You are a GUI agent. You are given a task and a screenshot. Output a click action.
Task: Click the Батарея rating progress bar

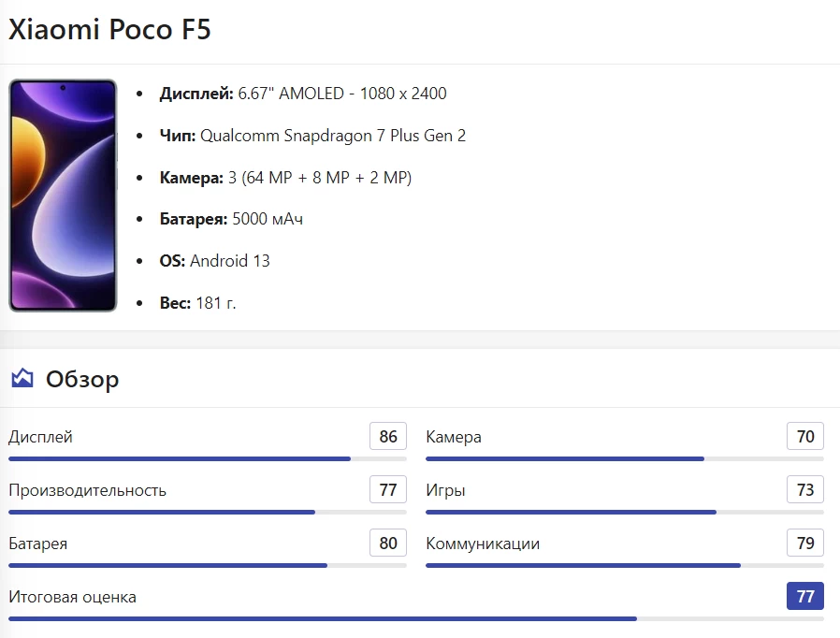point(208,565)
